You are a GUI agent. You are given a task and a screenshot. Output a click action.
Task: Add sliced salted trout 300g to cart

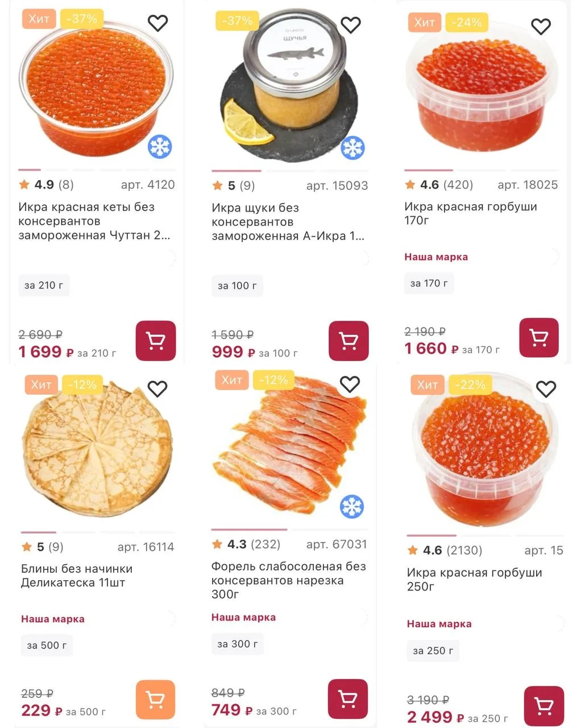coord(347,698)
